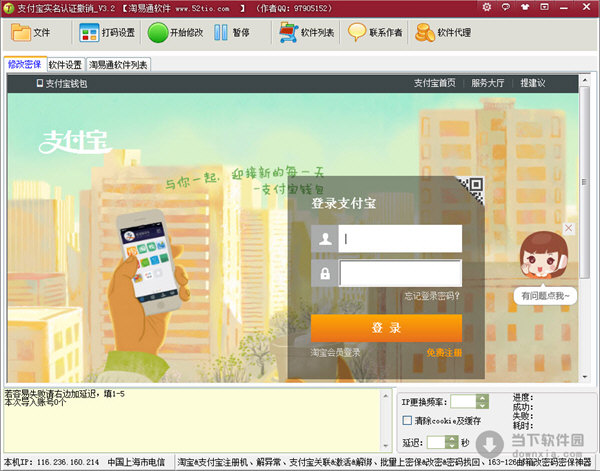
Task: Click the 延迟 input box
Action: pyautogui.click(x=436, y=442)
